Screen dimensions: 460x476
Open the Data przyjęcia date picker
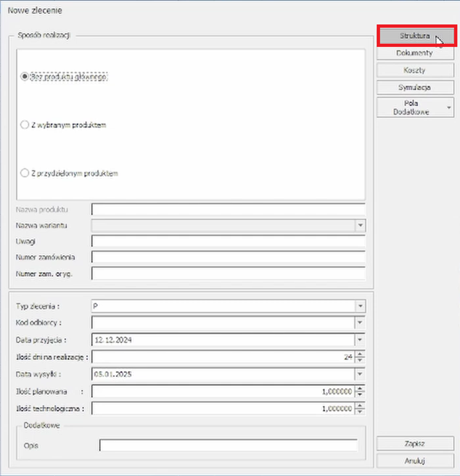(x=360, y=340)
